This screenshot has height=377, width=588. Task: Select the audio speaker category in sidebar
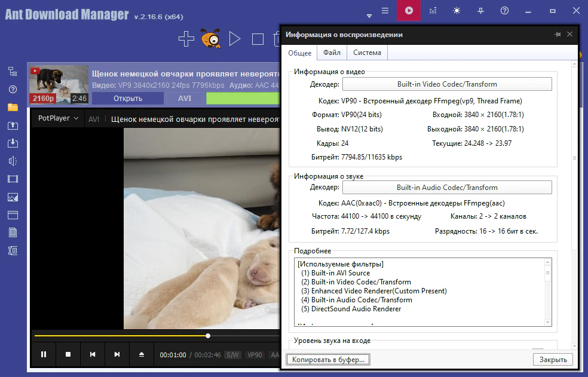[13, 161]
